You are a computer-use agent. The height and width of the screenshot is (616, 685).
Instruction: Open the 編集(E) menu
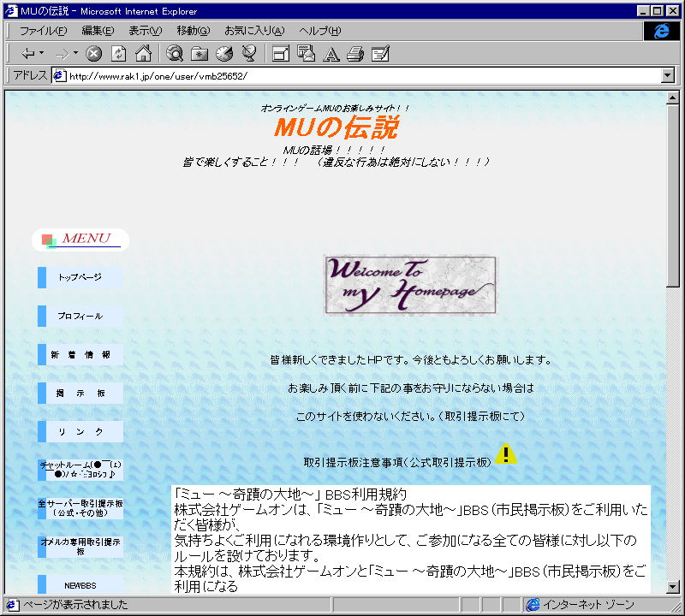[98, 31]
